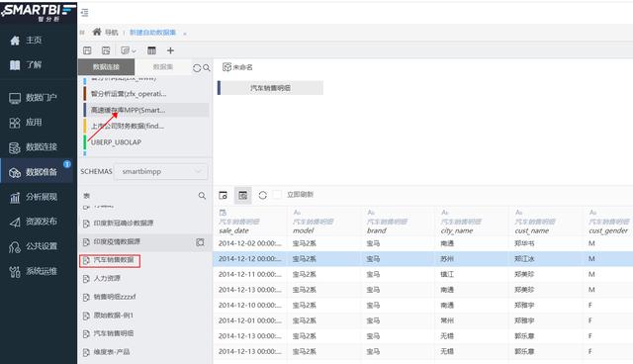
Task: Select the 2014-12-12 00:00 highlighted row cell
Action: pos(250,259)
